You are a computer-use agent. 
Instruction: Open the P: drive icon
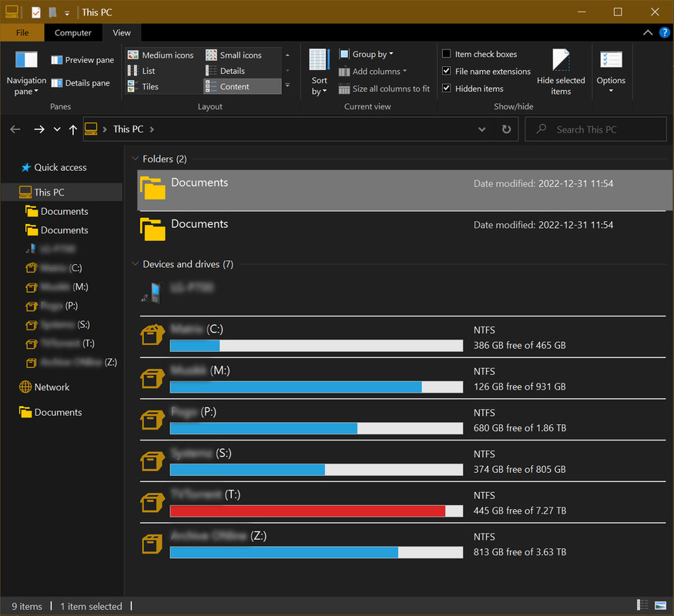click(153, 419)
